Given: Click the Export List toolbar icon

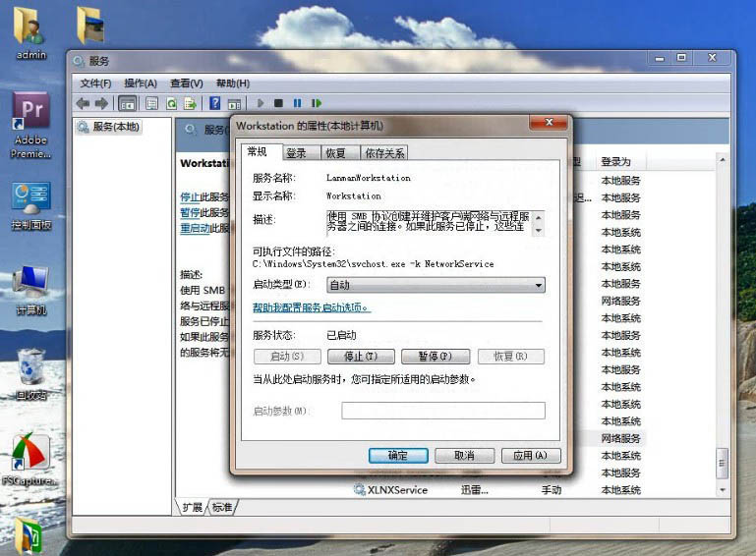Looking at the screenshot, I should [190, 103].
